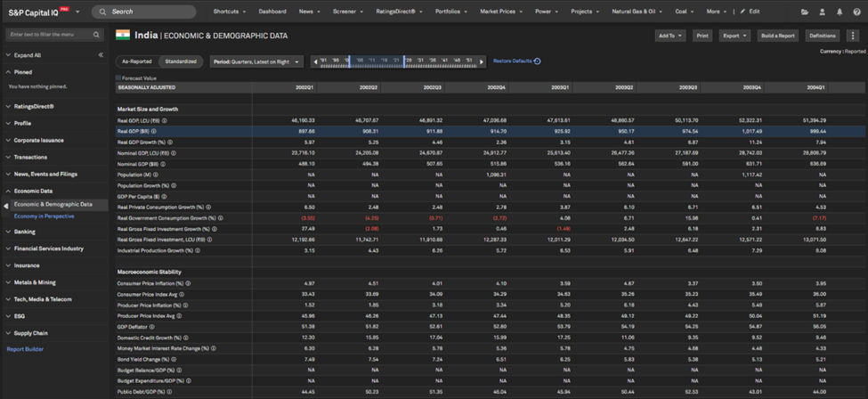Open the Screener menu

347,11
